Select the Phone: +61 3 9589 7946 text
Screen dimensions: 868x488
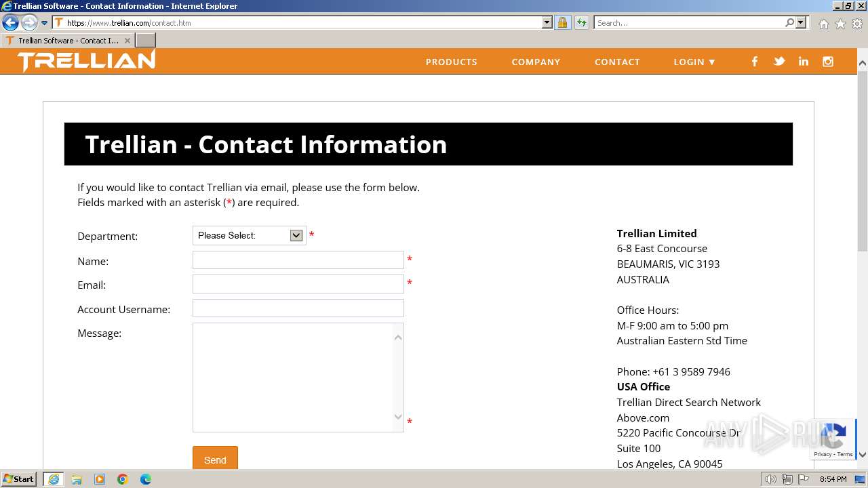pyautogui.click(x=673, y=371)
